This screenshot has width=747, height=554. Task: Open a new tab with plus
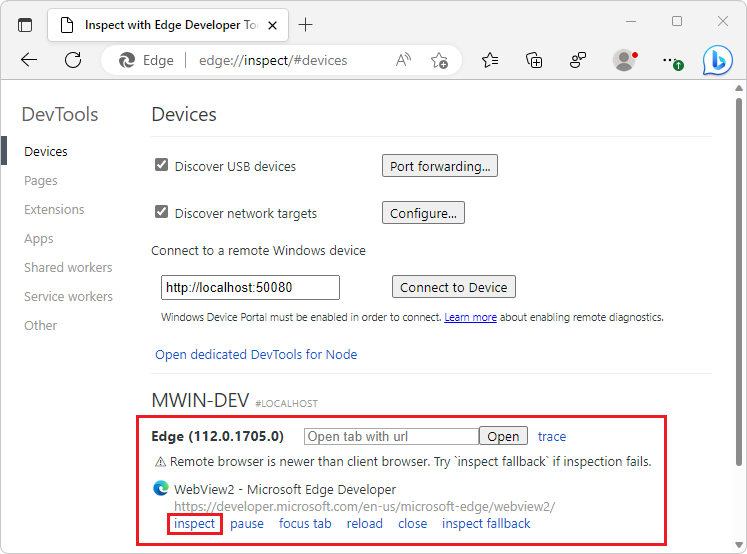(x=305, y=24)
